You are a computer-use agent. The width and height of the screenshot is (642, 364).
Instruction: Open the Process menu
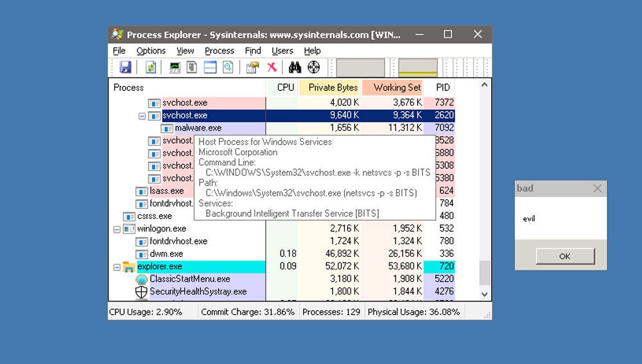(x=220, y=51)
